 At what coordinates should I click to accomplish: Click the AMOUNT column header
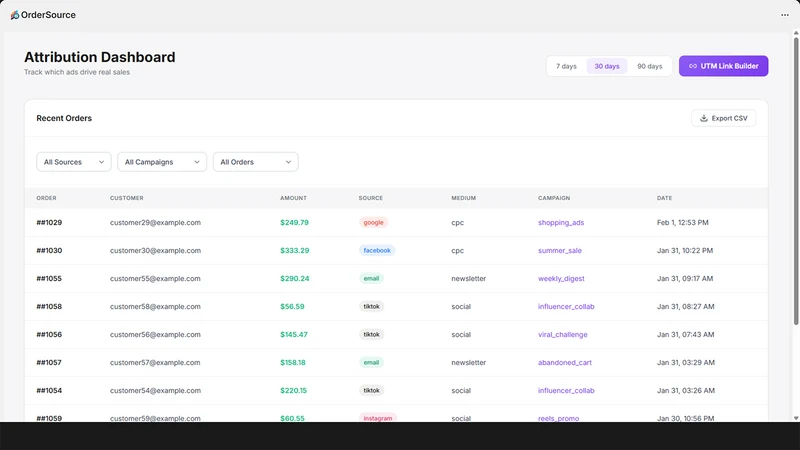(x=293, y=198)
